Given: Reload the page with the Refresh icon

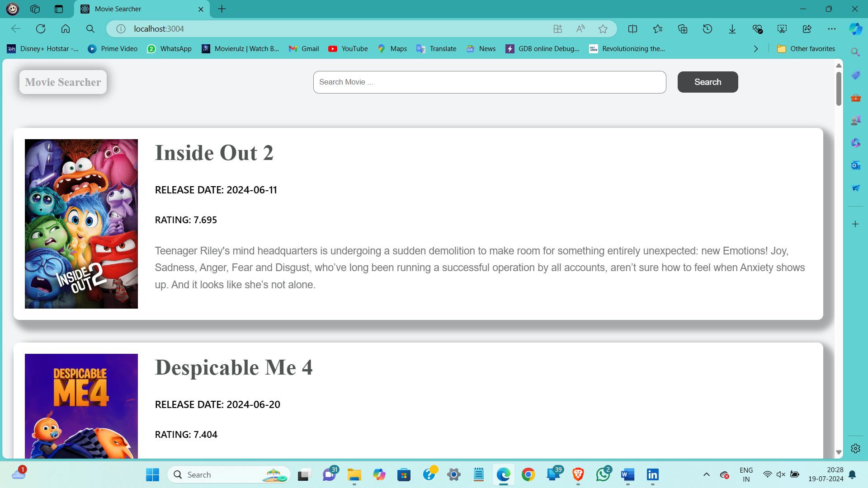Looking at the screenshot, I should pos(41,29).
